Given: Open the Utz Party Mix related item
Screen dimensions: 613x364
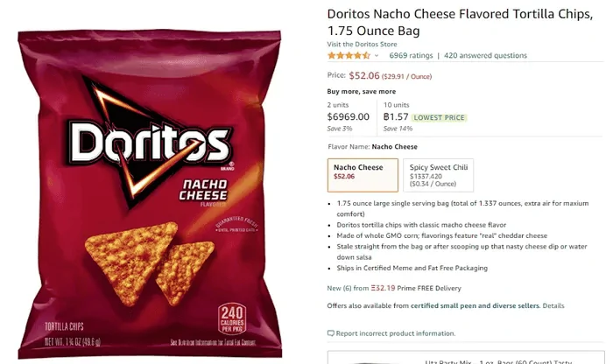Looking at the screenshot, I should pos(466,358).
